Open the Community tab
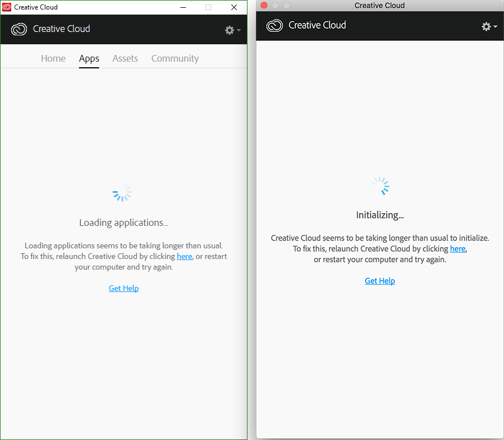 coord(175,58)
